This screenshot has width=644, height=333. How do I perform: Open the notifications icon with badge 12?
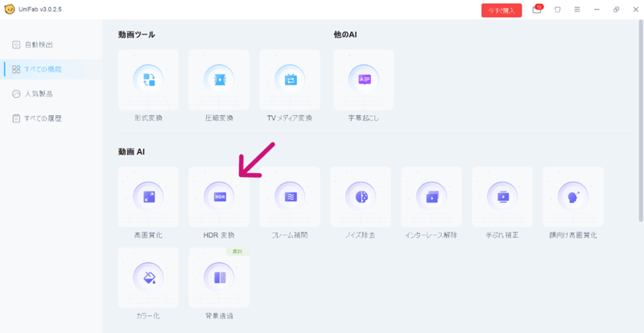pos(537,10)
